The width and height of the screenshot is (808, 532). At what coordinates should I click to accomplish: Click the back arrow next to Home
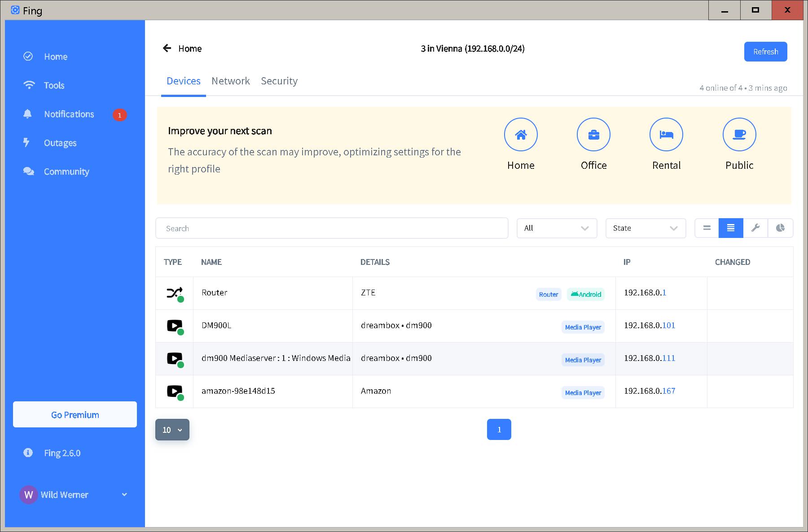[x=167, y=48]
